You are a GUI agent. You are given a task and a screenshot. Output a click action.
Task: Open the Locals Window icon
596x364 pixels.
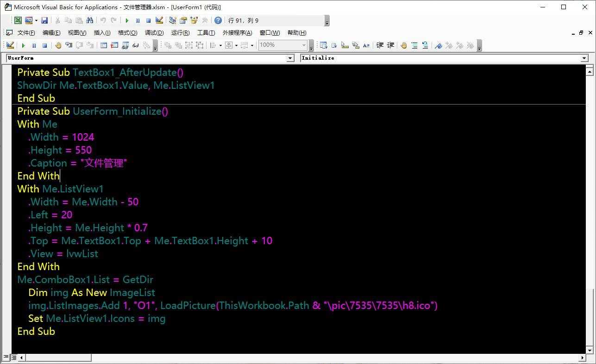pos(104,45)
